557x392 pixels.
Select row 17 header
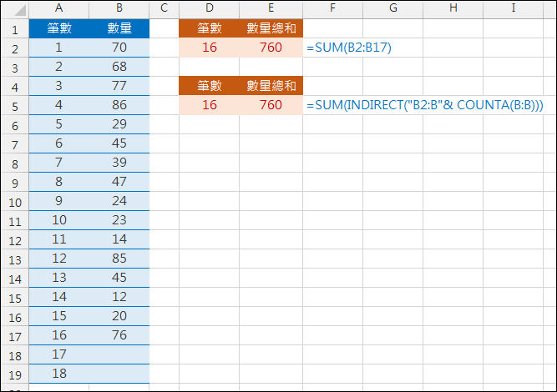[x=14, y=335]
